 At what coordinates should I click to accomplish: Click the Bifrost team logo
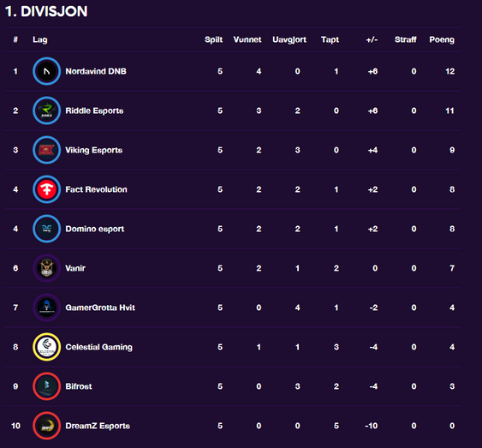tap(47, 386)
